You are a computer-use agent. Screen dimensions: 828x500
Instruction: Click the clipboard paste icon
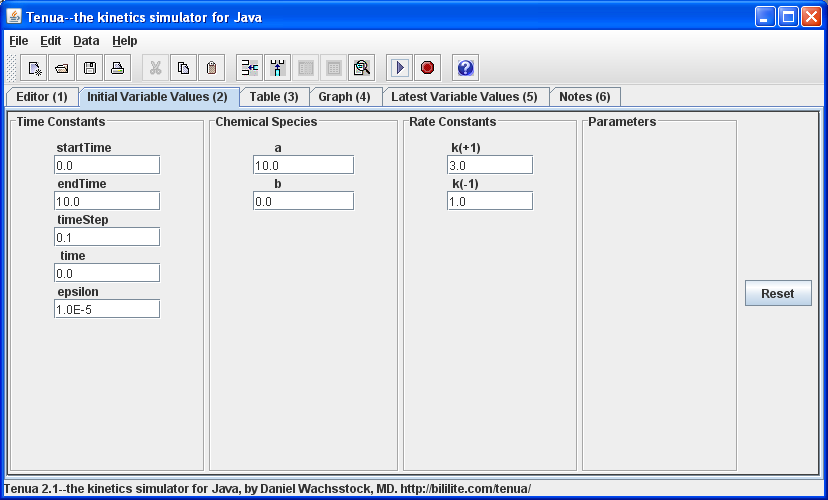point(211,68)
